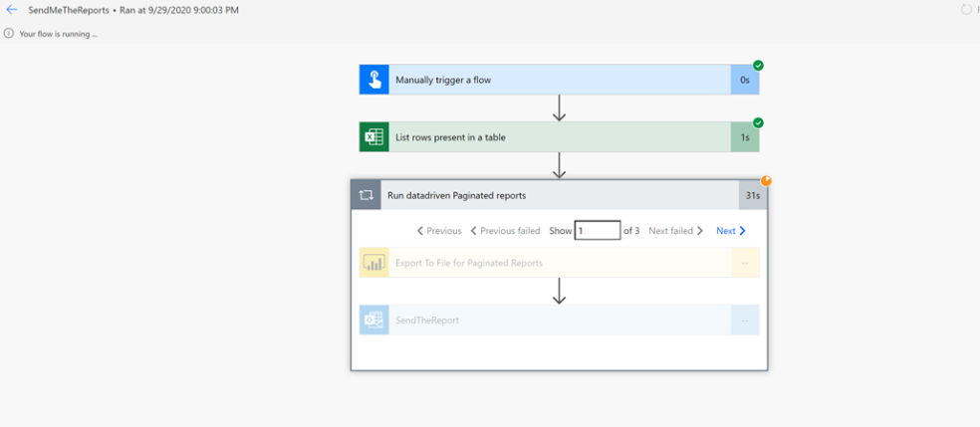Go to Previous iteration
The width and height of the screenshot is (980, 427).
coord(439,231)
